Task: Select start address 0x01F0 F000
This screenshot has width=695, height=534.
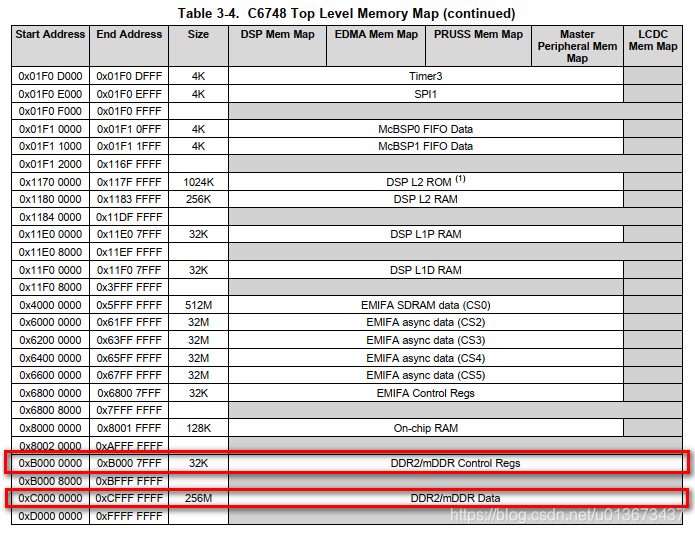Action: pyautogui.click(x=50, y=111)
